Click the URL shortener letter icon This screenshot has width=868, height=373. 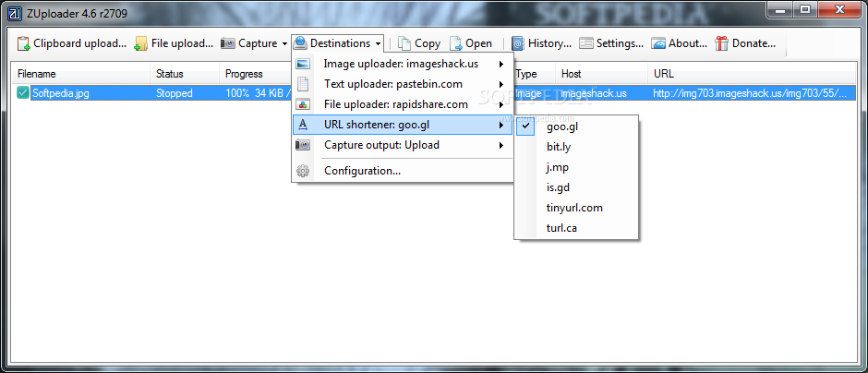(303, 125)
